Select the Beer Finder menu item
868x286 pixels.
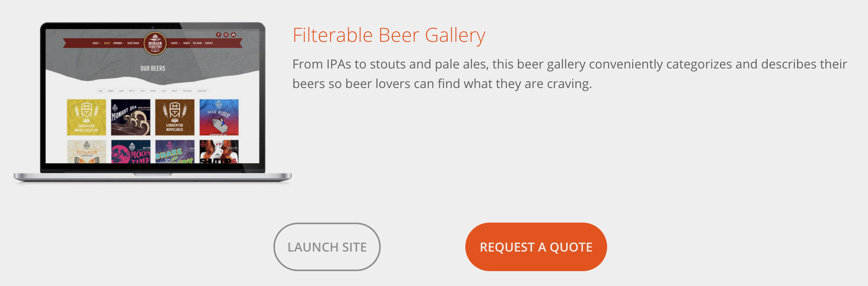tap(133, 43)
